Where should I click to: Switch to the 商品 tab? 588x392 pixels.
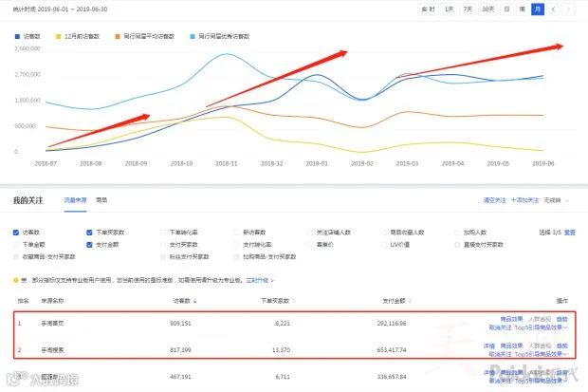click(x=101, y=200)
